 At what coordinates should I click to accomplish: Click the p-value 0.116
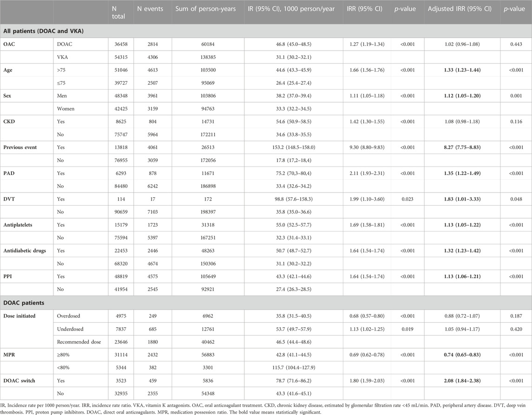pos(516,121)
